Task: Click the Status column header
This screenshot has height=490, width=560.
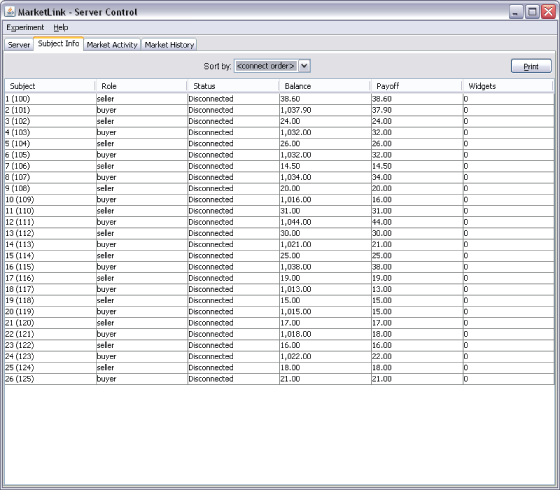Action: (x=233, y=86)
